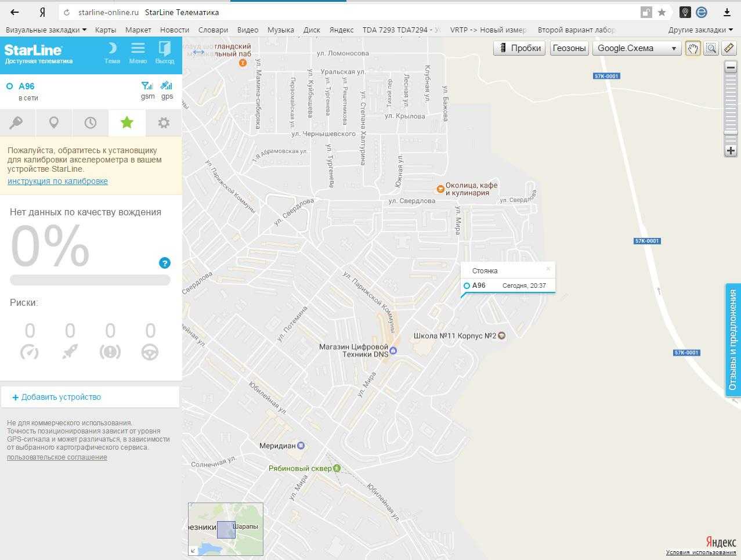This screenshot has width=741, height=560.
Task: Check the gps signal indicator
Action: pos(167,86)
